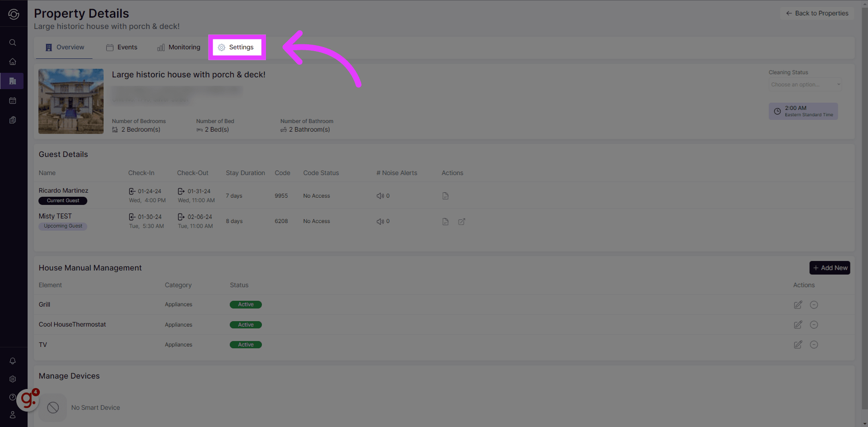Edit the Grill manual entry
The width and height of the screenshot is (868, 427).
tap(798, 305)
